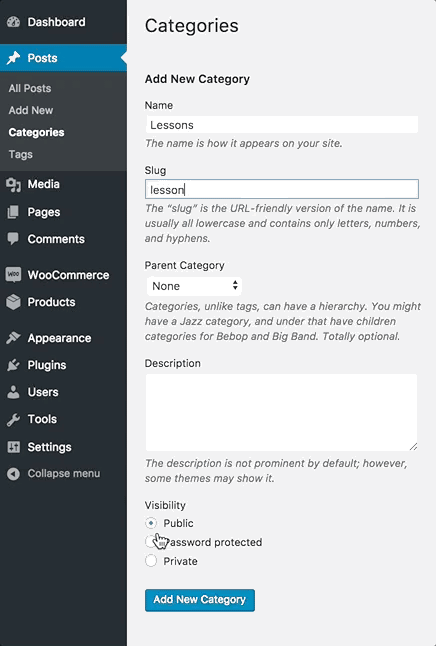The width and height of the screenshot is (436, 646).
Task: Open Media via its camera-note icon
Action: [x=13, y=185]
